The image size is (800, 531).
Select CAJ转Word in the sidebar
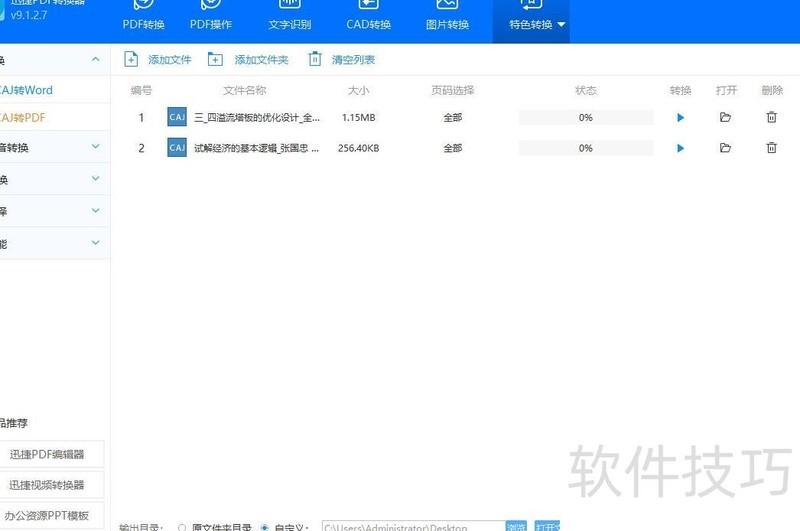coord(26,90)
